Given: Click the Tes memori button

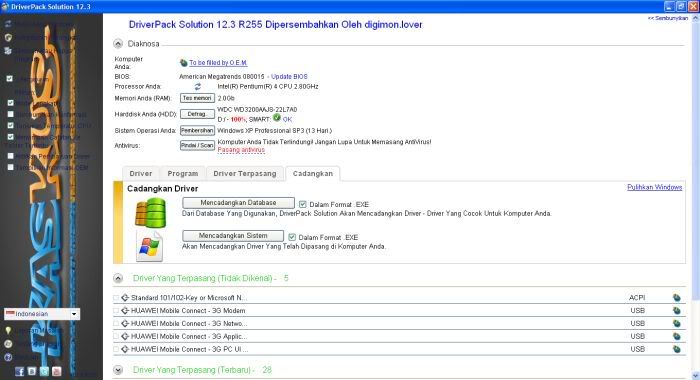Looking at the screenshot, I should (197, 98).
